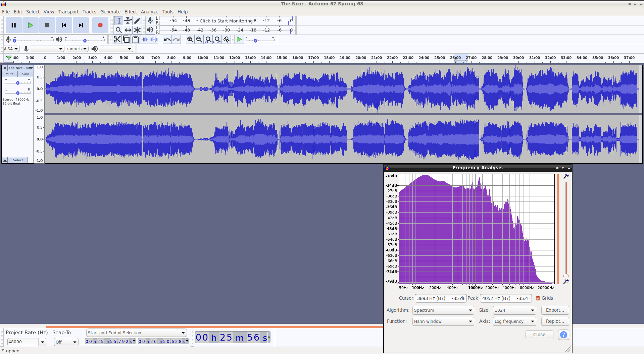
Task: Open the recording device dropdown
Action: coord(47,49)
